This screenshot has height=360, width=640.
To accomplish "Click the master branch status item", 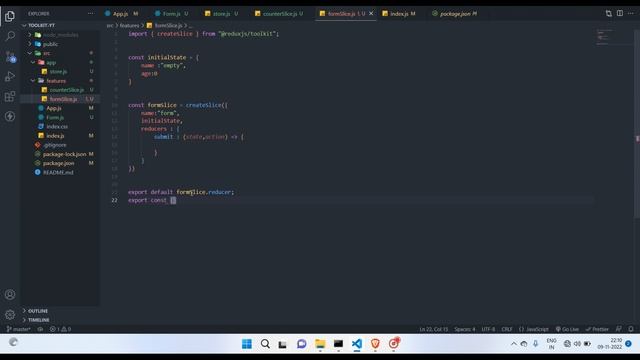I will click(18, 329).
